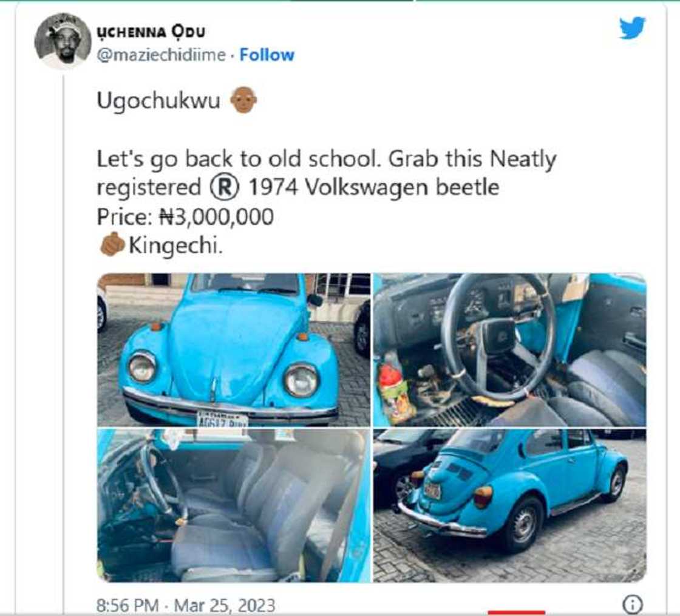Open the @maziechidiime profile handle
This screenshot has width=680, height=616.
[161, 54]
